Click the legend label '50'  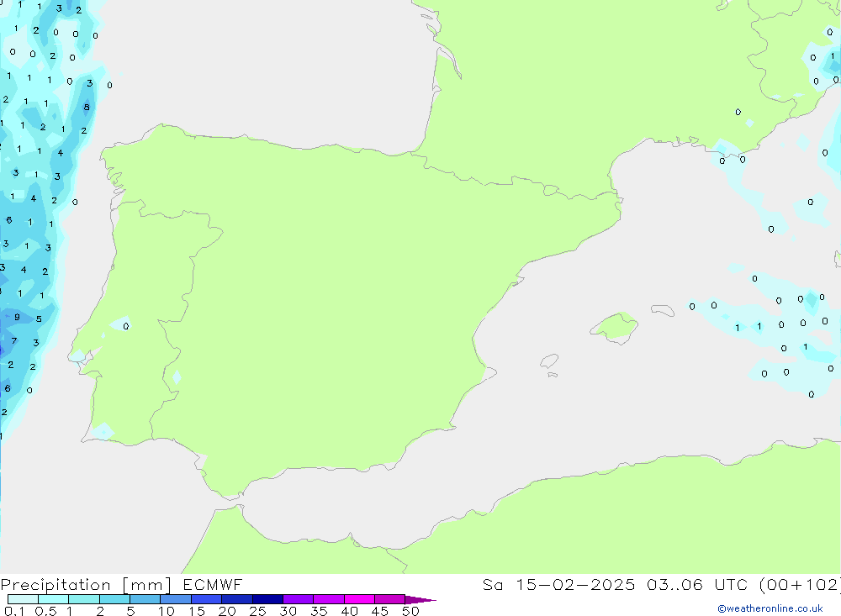click(x=410, y=611)
